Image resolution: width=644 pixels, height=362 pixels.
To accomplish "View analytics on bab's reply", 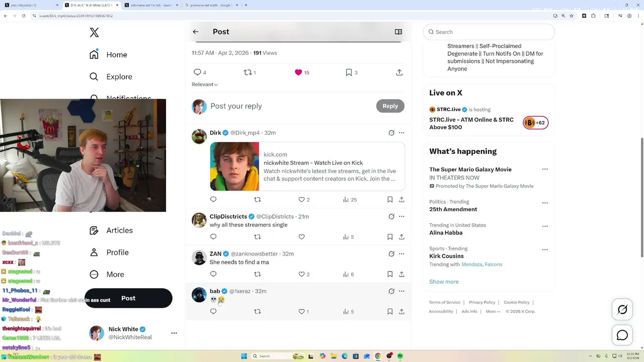I will tap(348, 311).
